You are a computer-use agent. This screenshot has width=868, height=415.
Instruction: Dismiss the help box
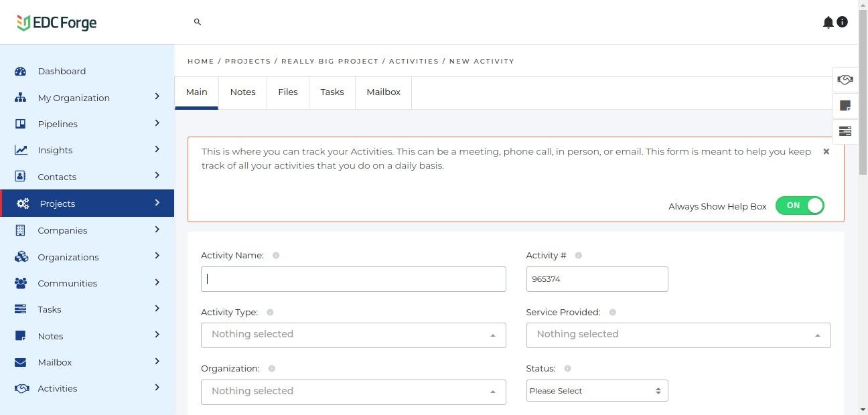coord(826,152)
